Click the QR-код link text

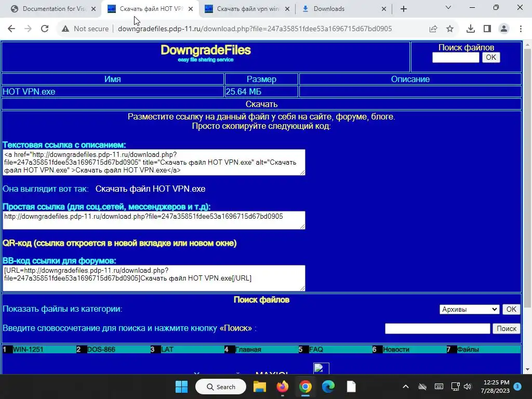click(119, 243)
